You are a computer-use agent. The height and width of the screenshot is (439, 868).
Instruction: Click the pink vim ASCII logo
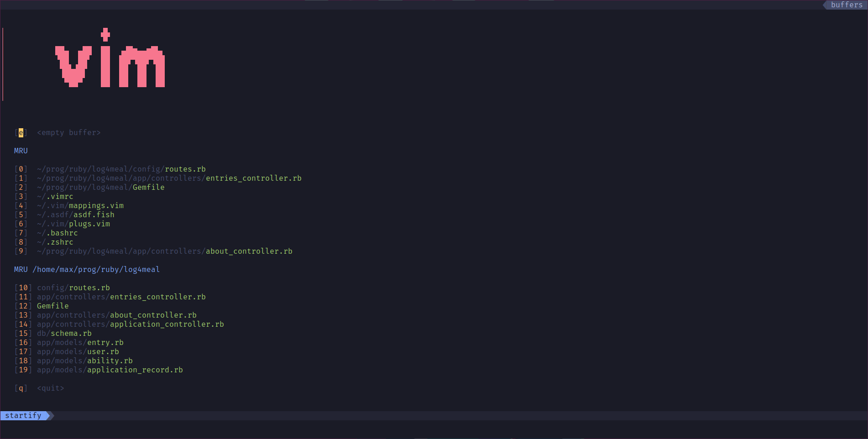(110, 57)
